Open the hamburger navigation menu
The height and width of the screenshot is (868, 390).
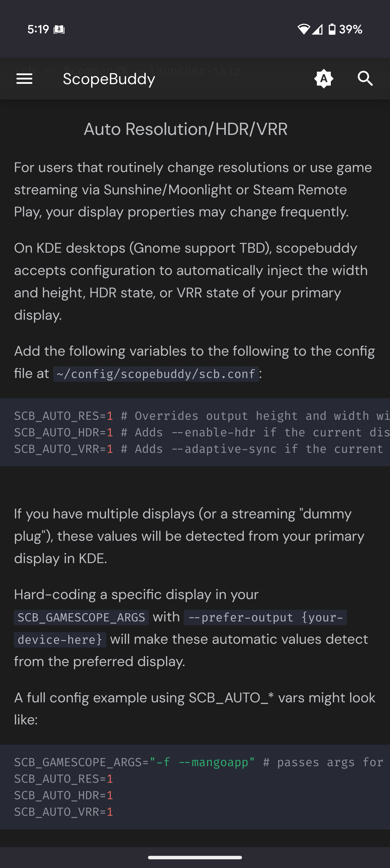(24, 79)
